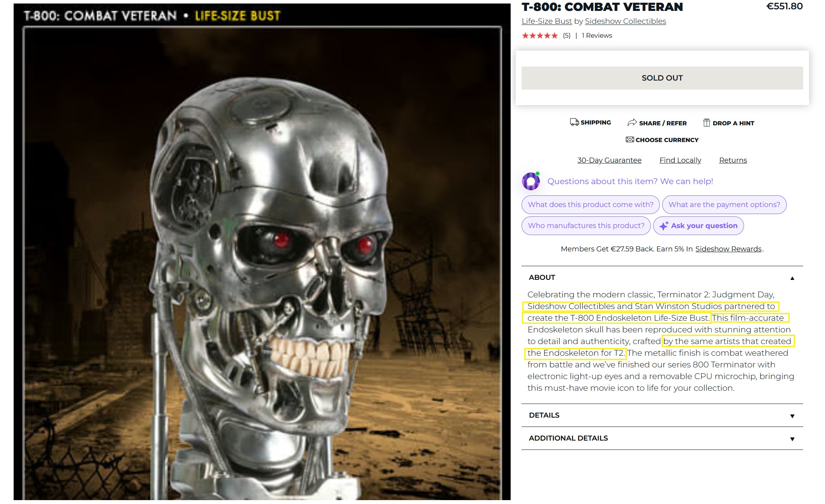Click SHARE / REFER

[657, 123]
